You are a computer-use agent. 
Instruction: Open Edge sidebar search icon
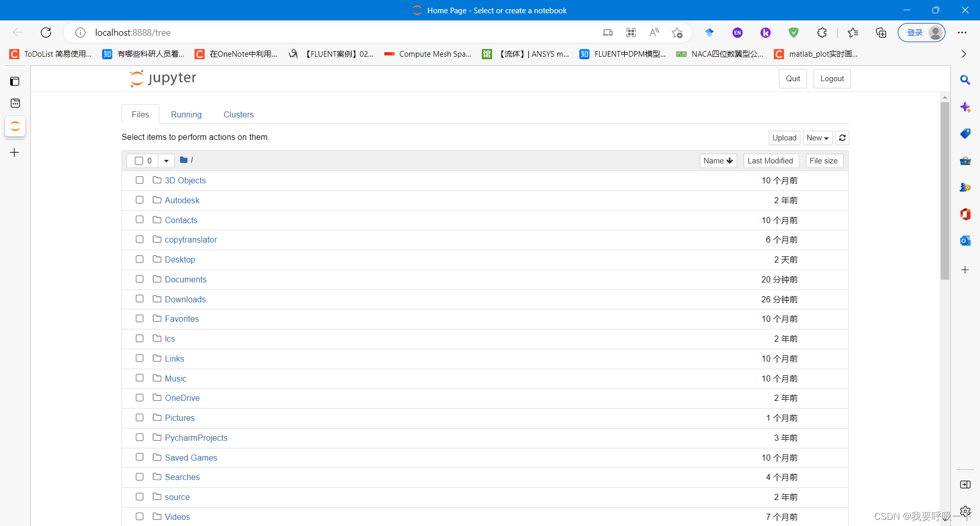click(966, 80)
